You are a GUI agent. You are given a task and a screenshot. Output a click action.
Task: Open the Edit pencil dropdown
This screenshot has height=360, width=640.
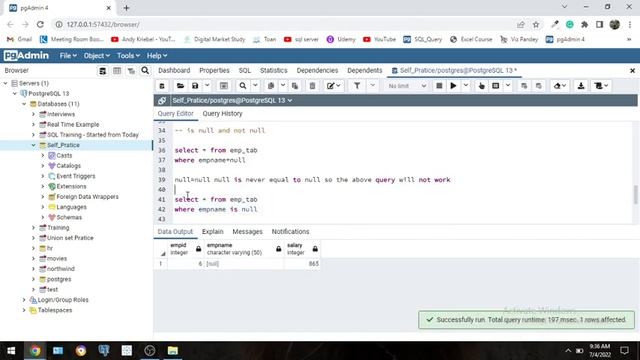click(333, 86)
